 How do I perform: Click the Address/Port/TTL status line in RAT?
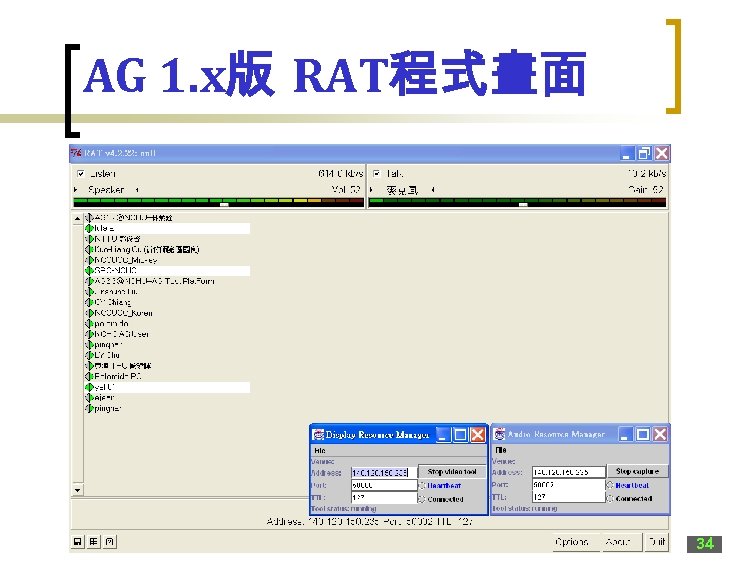coord(369,521)
